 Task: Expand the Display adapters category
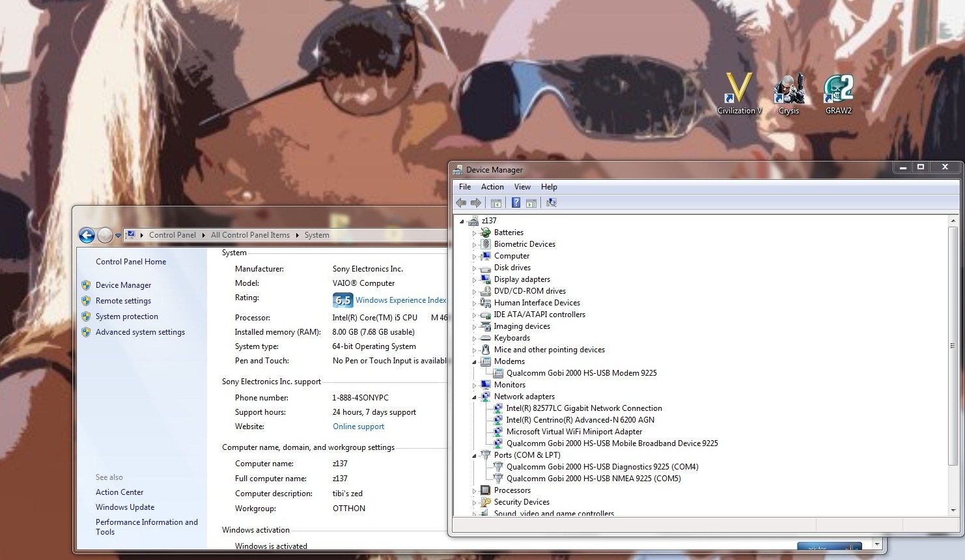pos(474,280)
